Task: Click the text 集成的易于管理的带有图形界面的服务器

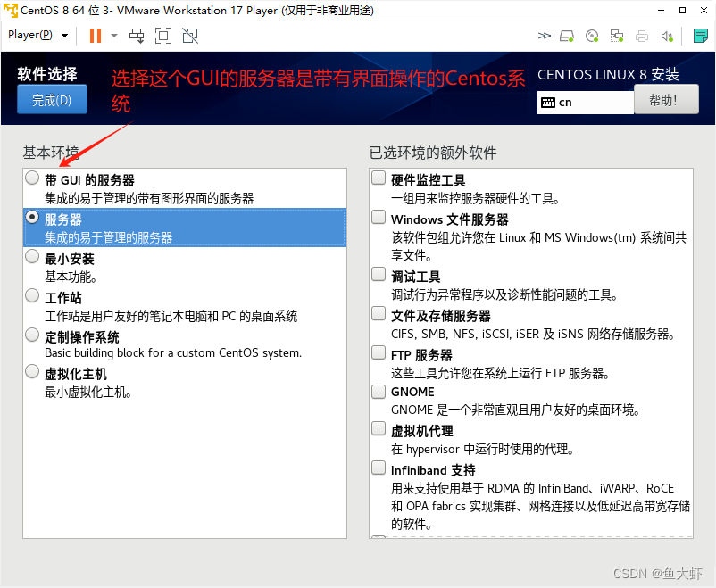Action: (149, 198)
